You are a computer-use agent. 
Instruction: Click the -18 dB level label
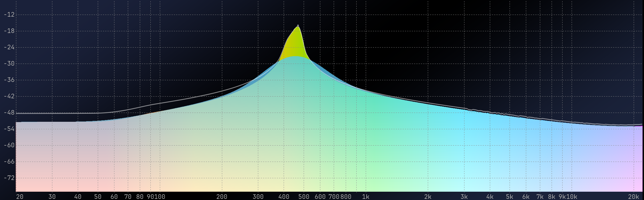9,31
